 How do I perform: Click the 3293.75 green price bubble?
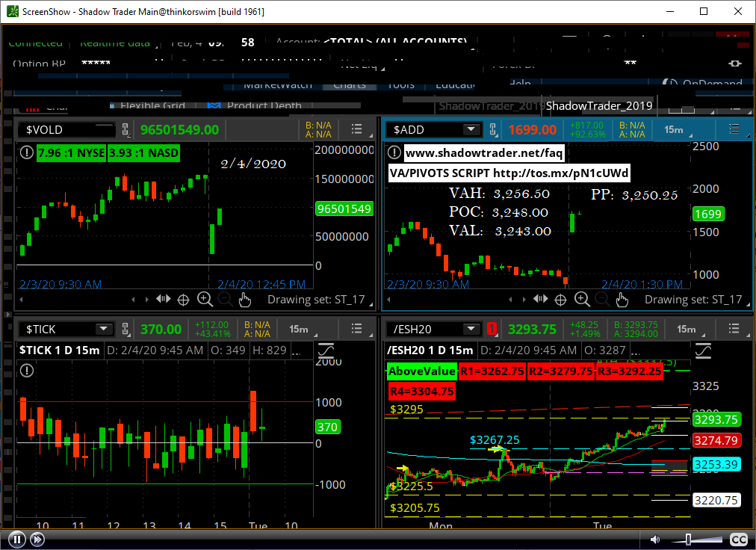click(716, 419)
